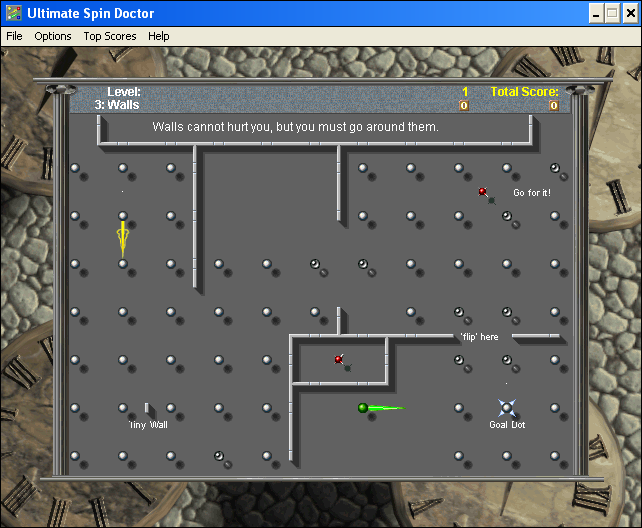Click the star-shaped Goal Dot
This screenshot has height=528, width=642.
tap(507, 408)
